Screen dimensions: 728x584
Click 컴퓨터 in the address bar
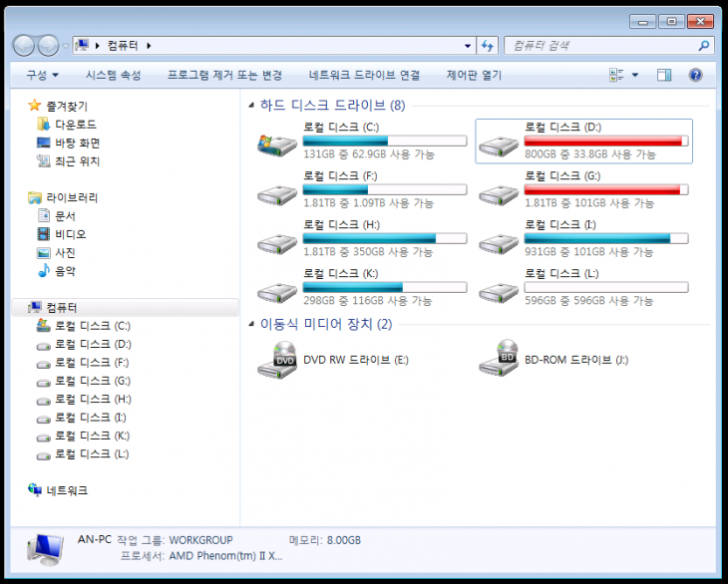[123, 46]
